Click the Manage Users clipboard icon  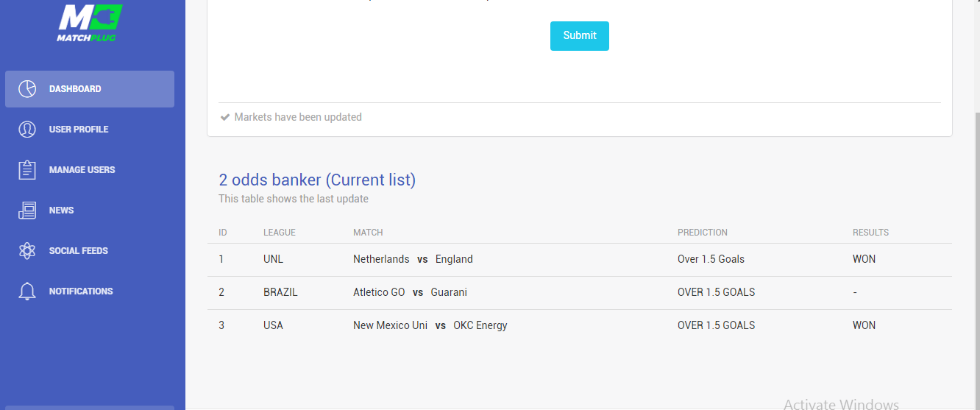click(27, 170)
